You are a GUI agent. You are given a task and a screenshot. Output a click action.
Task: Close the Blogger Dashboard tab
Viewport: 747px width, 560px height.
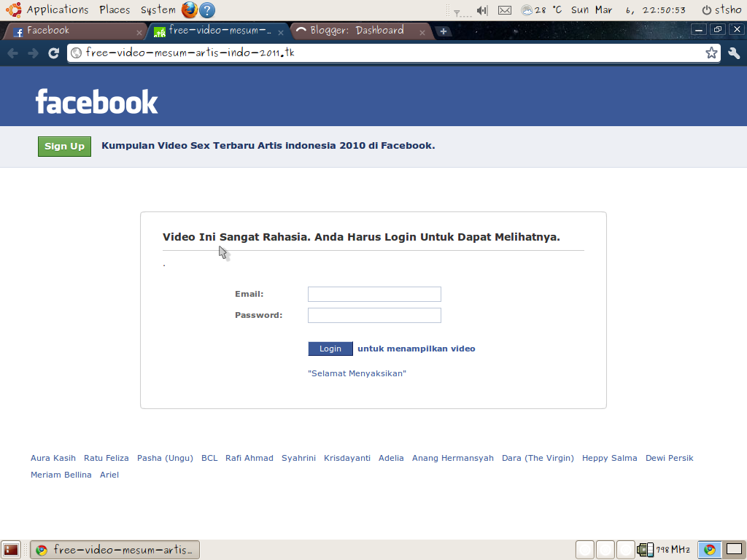click(x=422, y=33)
